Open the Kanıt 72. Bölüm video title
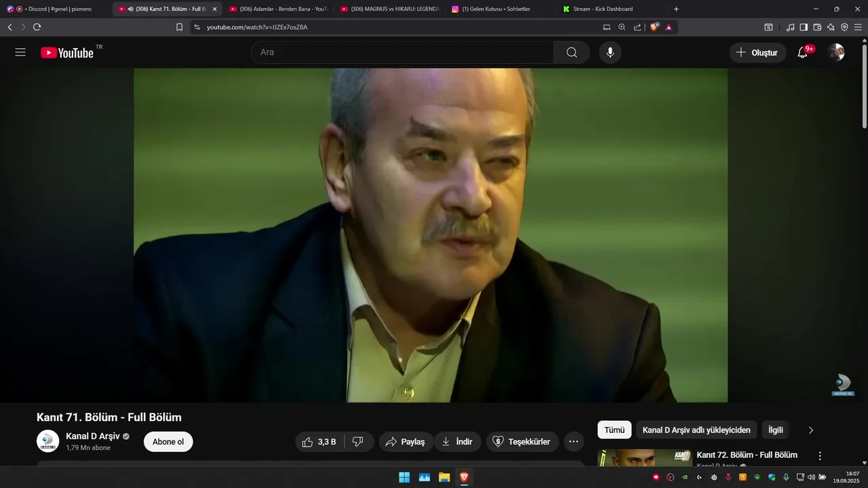The image size is (868, 488). pos(747,455)
